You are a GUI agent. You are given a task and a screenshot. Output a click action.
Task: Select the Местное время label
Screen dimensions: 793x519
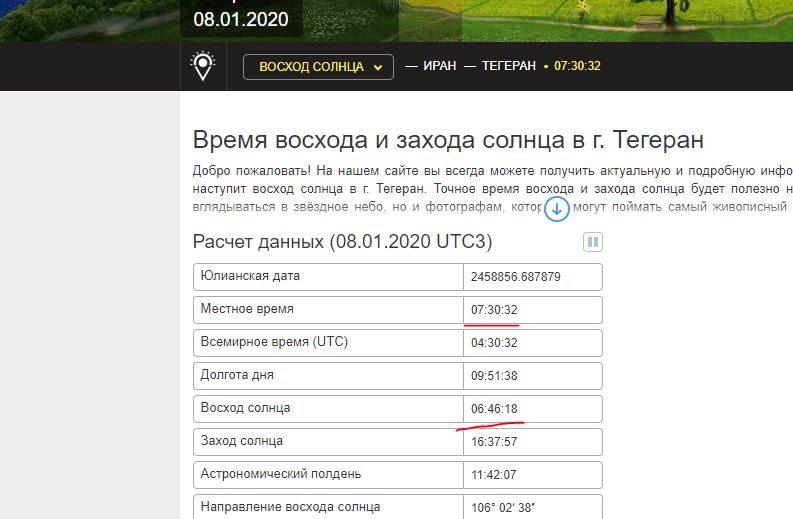click(x=247, y=309)
